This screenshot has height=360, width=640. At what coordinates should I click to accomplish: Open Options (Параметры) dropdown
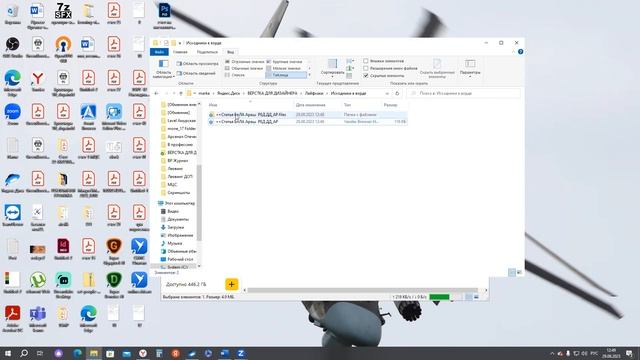point(470,69)
